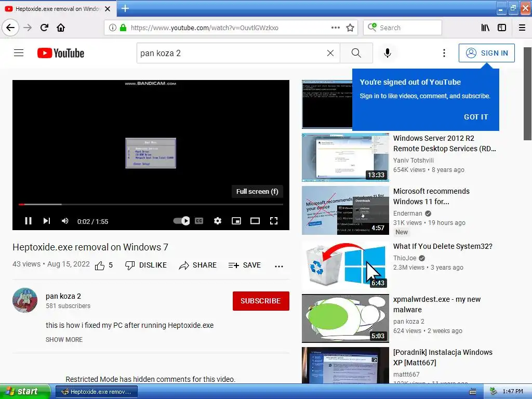The image size is (532, 399).
Task: Click the system tray clock 1:47 PM
Action: 513,392
